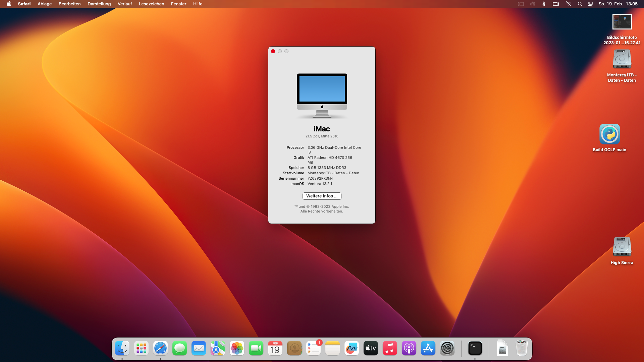Select the Bildschirmfoto screenshot thumbnail
Image resolution: width=644 pixels, height=362 pixels.
click(622, 22)
